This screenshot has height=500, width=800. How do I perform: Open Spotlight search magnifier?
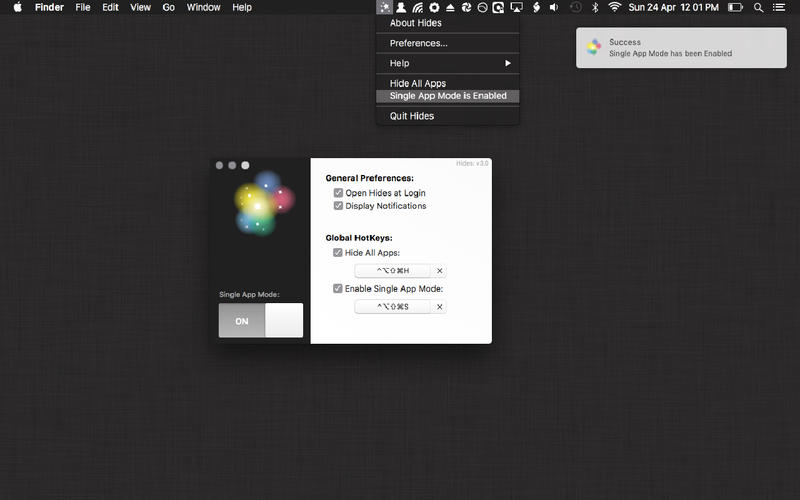(759, 7)
